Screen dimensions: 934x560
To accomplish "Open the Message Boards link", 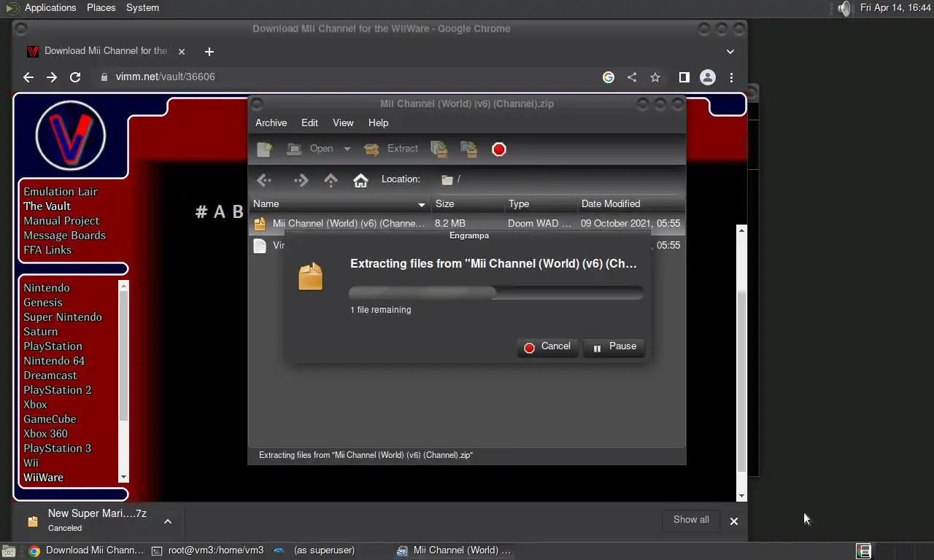I will (64, 236).
